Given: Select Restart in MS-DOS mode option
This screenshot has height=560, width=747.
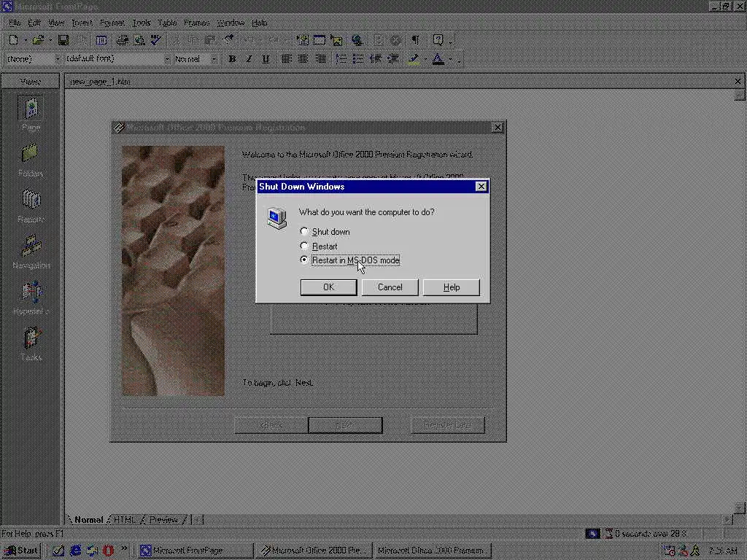Looking at the screenshot, I should [x=349, y=260].
